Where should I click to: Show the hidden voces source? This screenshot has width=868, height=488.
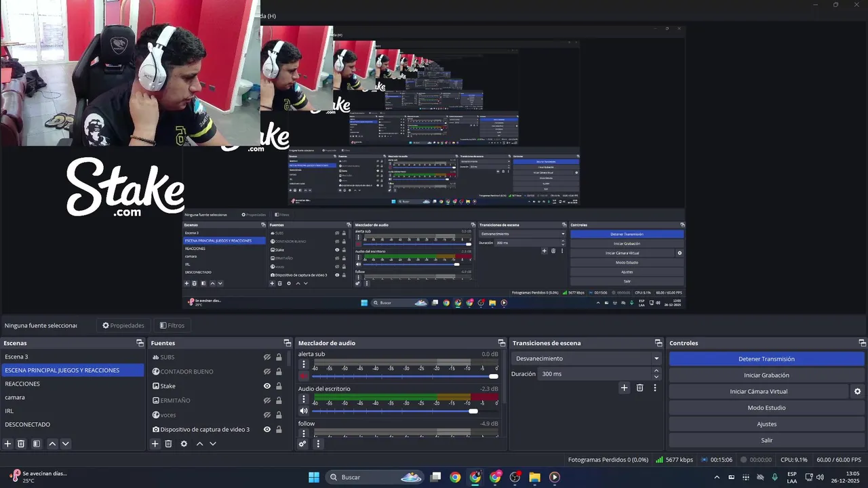pos(267,415)
